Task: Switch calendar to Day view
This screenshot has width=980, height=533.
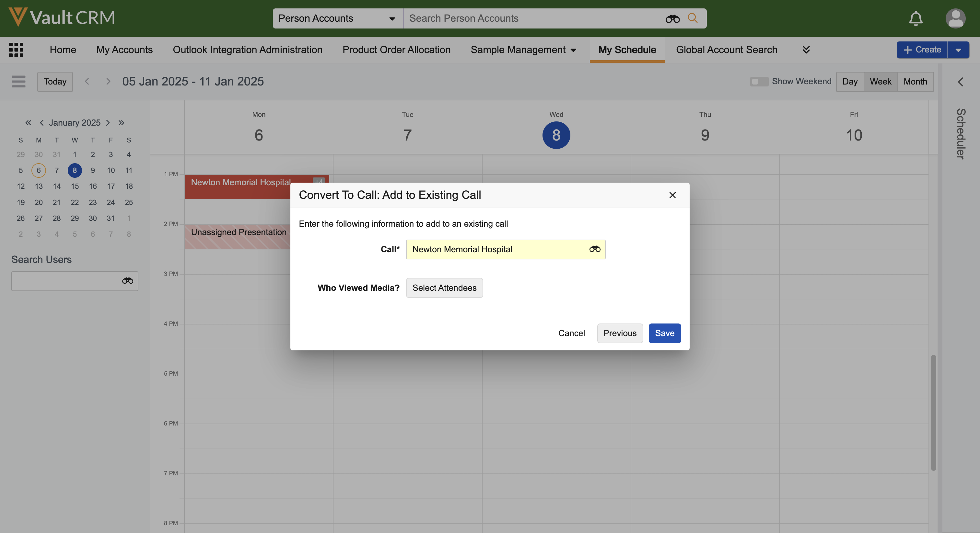Action: click(849, 81)
